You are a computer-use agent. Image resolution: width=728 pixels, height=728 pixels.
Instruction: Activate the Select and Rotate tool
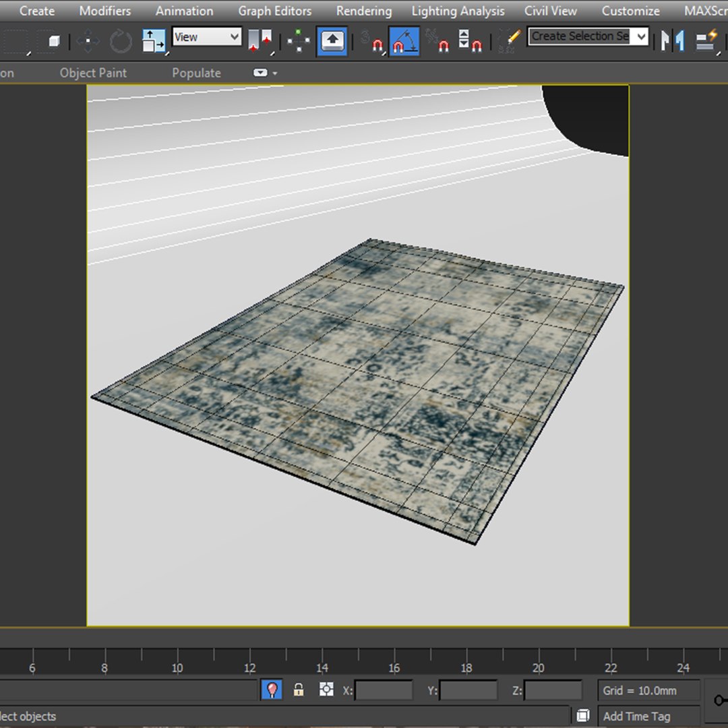coord(121,41)
